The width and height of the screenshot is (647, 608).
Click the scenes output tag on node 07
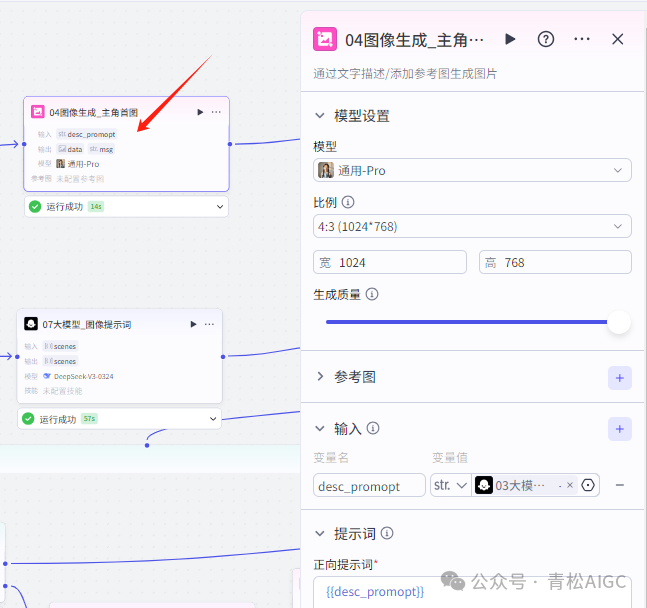[x=60, y=361]
